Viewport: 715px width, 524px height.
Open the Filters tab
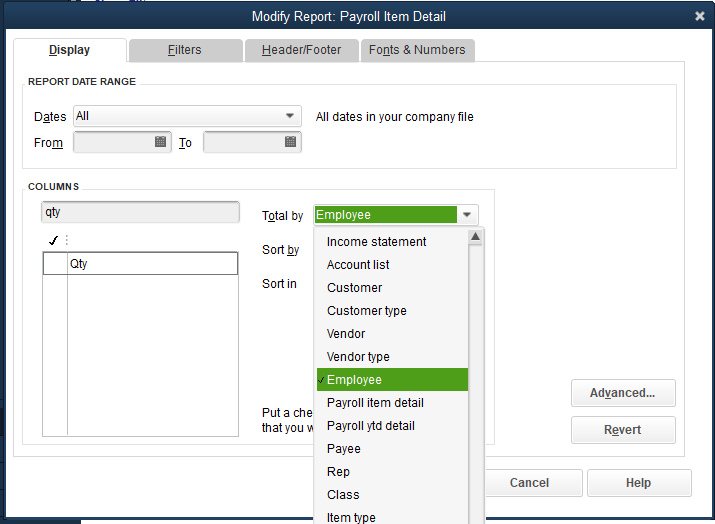[185, 50]
